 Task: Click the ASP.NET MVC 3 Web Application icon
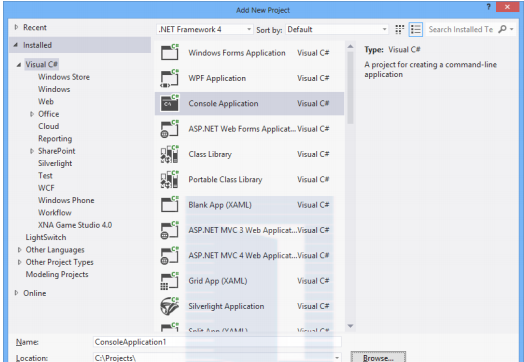coord(170,230)
